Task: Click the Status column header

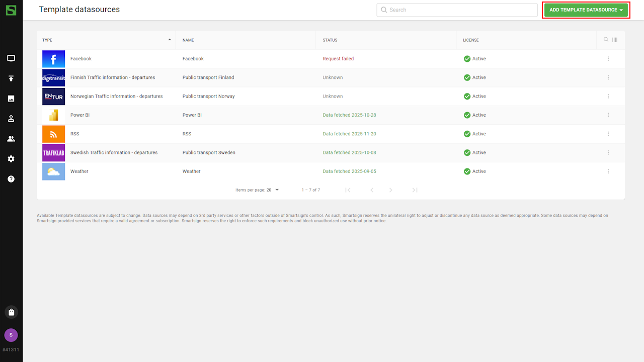Action: click(330, 40)
